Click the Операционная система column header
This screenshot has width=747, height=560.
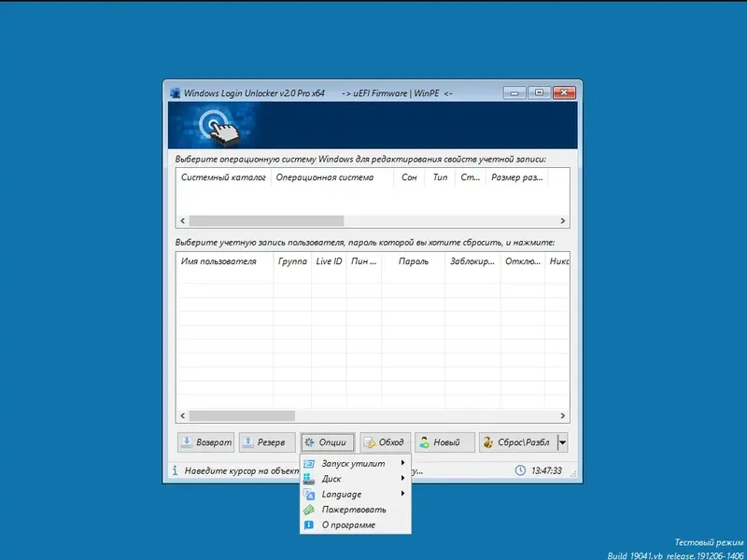[332, 177]
